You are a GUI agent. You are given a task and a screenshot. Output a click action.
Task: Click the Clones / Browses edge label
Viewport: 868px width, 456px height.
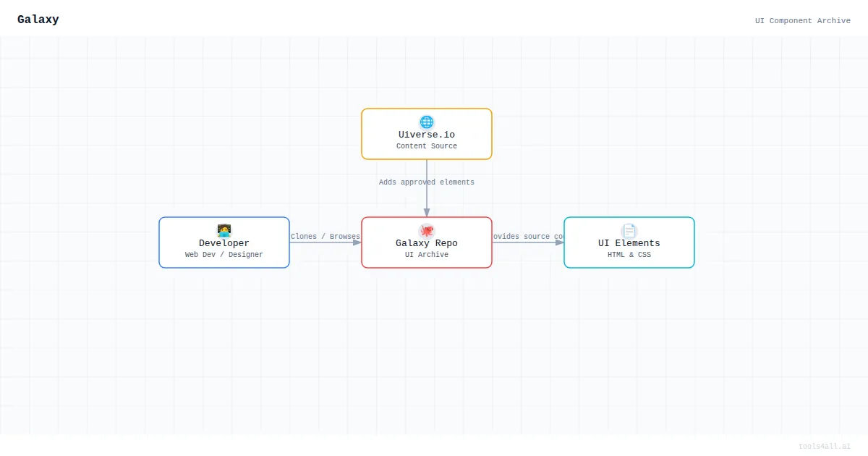pos(325,237)
